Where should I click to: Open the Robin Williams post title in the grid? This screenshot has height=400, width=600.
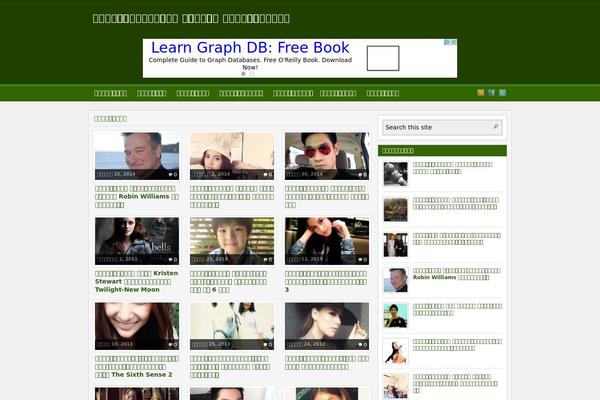point(137,197)
